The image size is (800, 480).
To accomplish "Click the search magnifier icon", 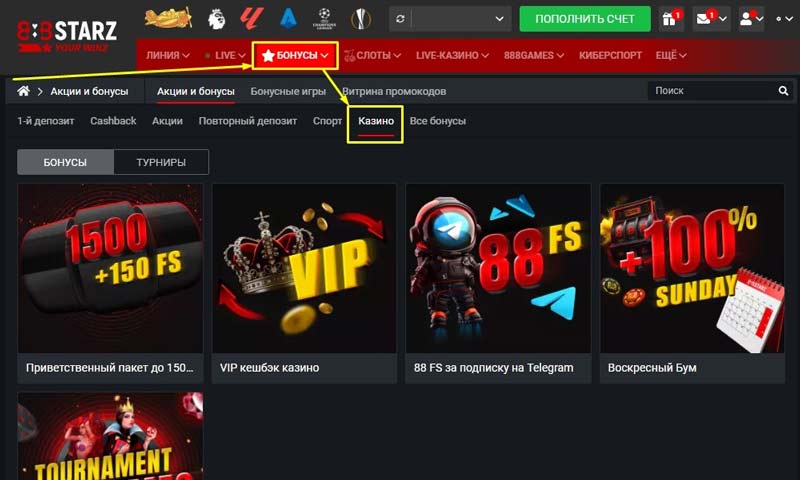I will coord(783,91).
